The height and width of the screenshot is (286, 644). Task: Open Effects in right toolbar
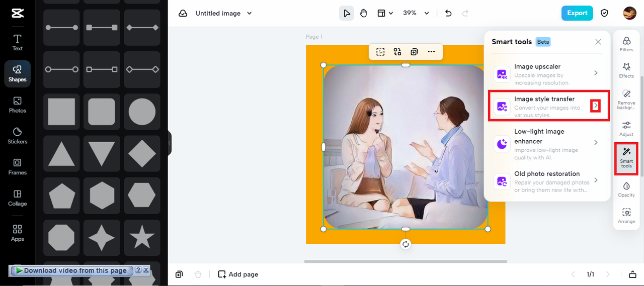tap(626, 70)
